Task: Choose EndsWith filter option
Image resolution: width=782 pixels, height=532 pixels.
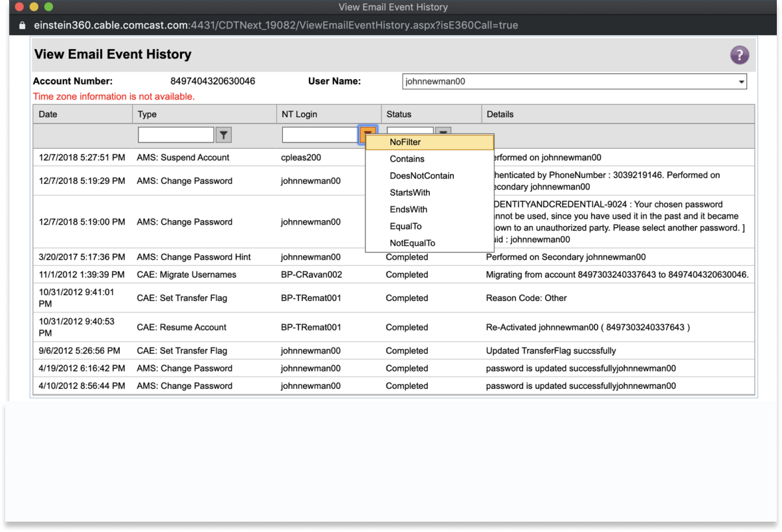Action: (x=408, y=209)
